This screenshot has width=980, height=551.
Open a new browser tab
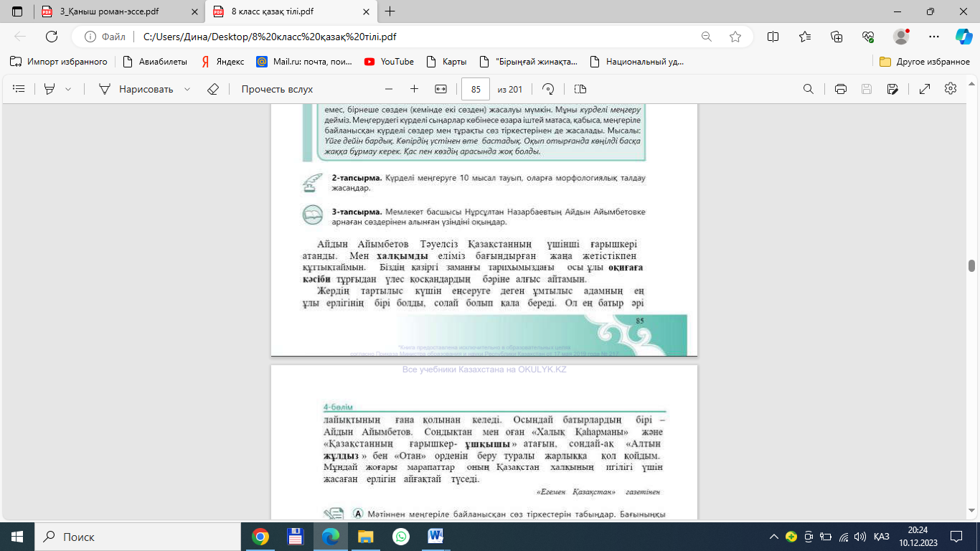[x=390, y=11]
